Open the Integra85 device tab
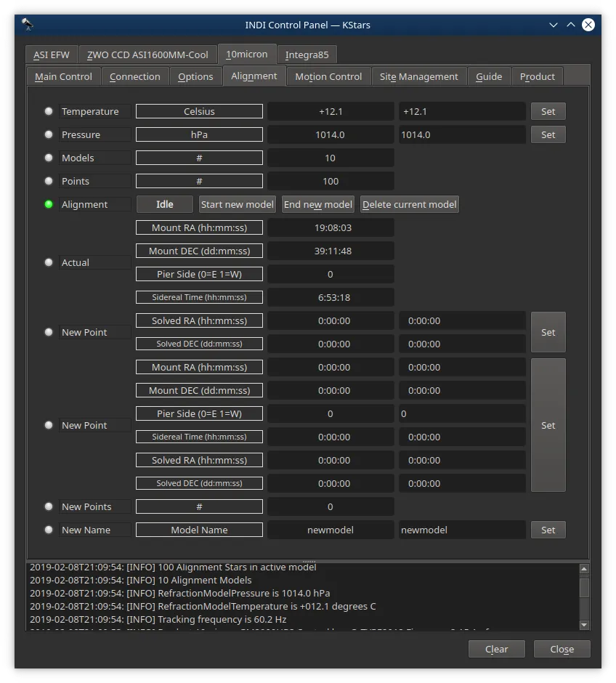The image size is (616, 683). [307, 55]
